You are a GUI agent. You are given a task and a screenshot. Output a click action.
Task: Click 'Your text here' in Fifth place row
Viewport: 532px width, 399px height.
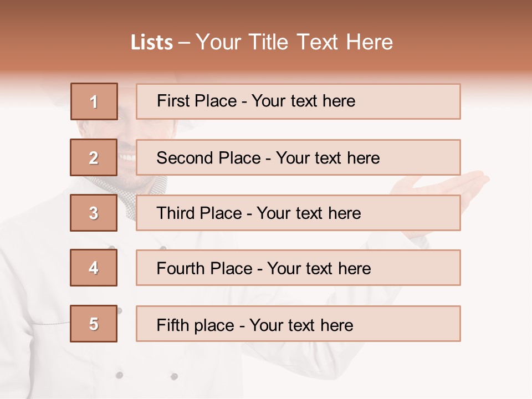[x=301, y=325]
